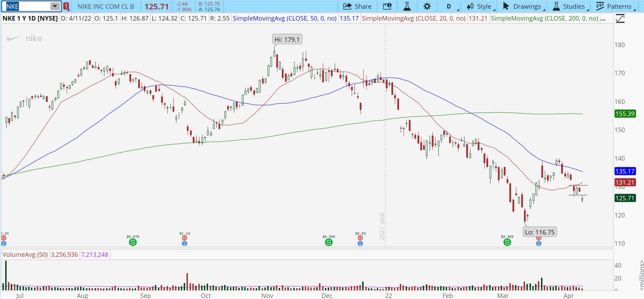The image size is (644, 299).
Task: Click the last price 125.71 in the top bar
Action: point(157,7)
